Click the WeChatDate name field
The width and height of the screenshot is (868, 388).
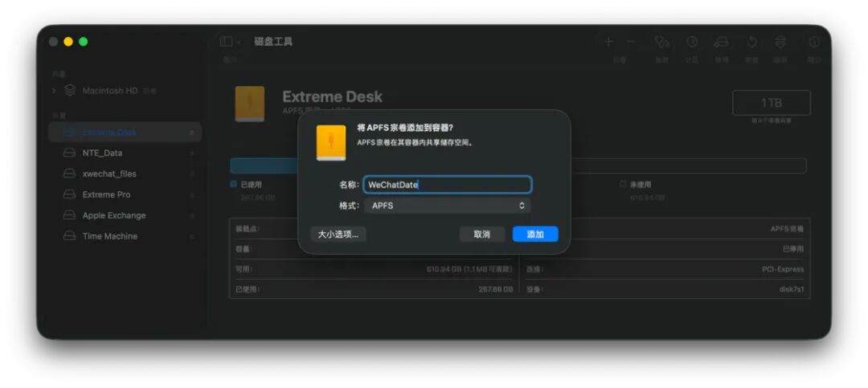click(448, 185)
